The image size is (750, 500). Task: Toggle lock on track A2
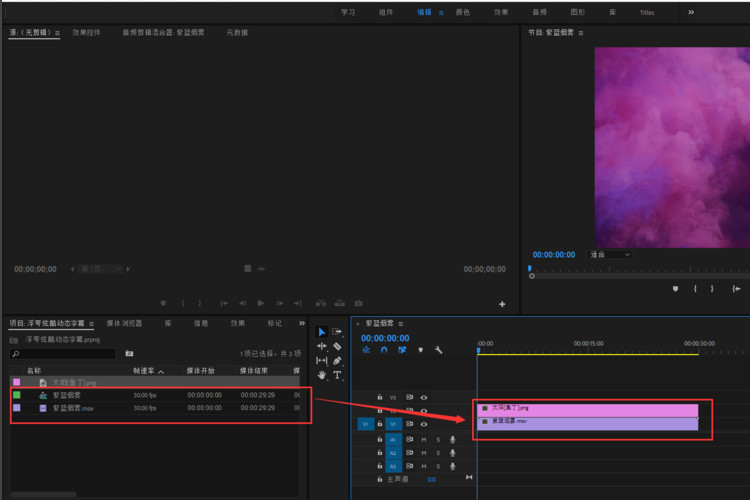click(379, 453)
